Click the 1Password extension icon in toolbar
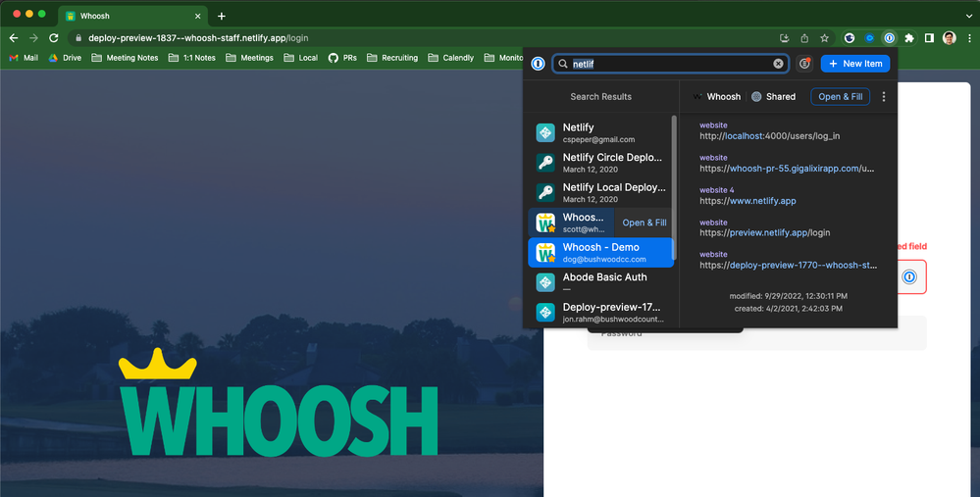980x497 pixels. (890, 38)
